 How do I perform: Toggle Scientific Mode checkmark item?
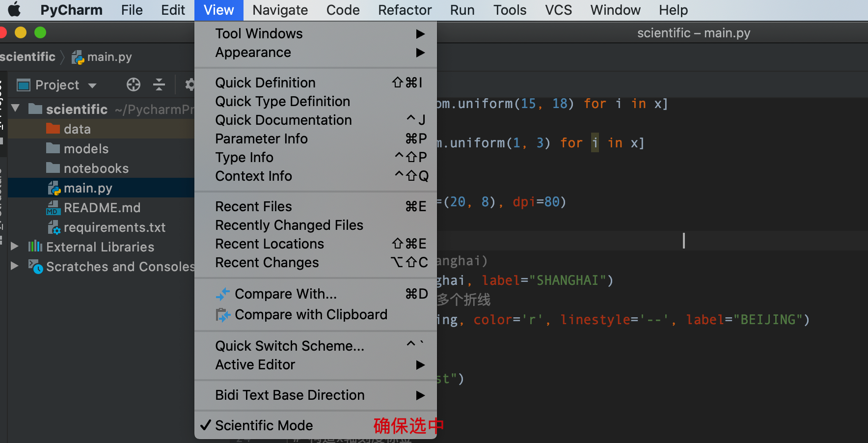(316, 425)
